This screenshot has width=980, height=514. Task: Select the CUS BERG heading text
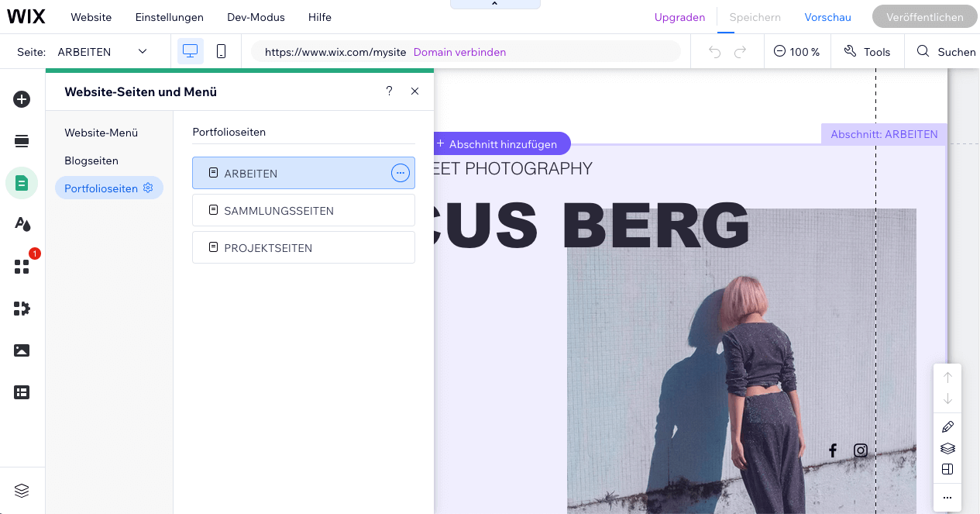pyautogui.click(x=592, y=226)
